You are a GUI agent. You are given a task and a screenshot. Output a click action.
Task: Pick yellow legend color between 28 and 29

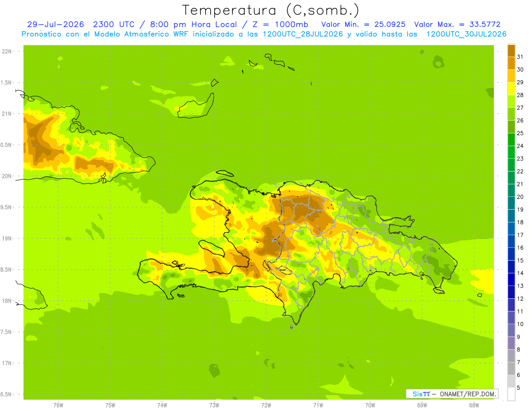(511, 89)
